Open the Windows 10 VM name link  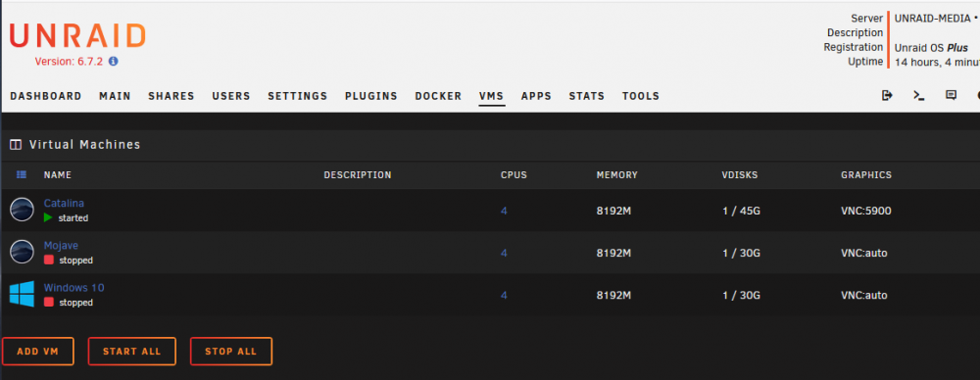(73, 288)
